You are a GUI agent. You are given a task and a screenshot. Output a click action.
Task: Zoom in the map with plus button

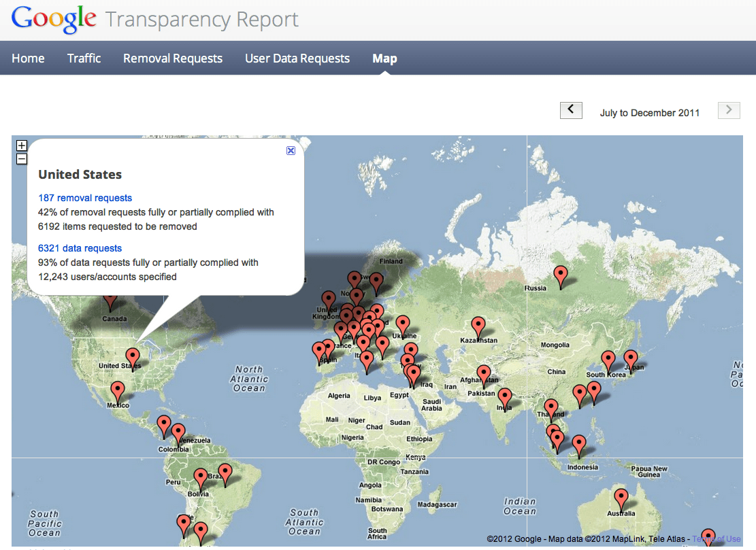pos(22,145)
